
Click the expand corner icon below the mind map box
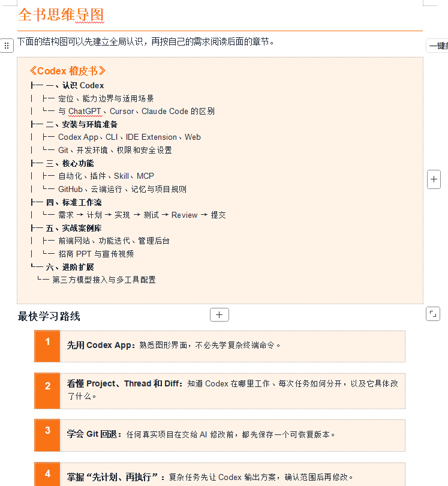(x=433, y=314)
